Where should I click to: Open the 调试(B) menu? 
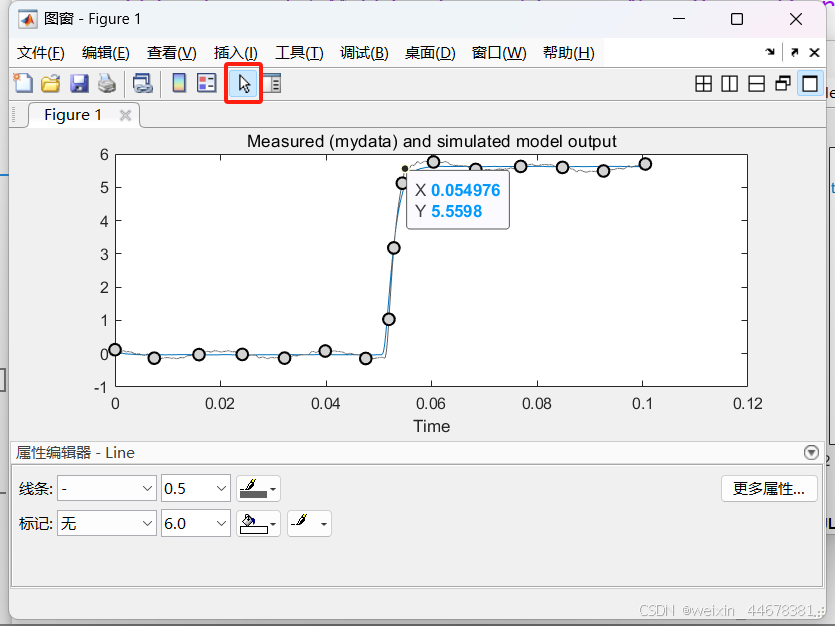(364, 53)
